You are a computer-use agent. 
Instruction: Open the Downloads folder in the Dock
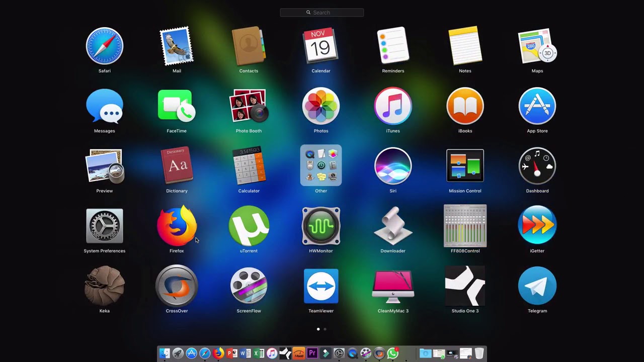(x=426, y=353)
